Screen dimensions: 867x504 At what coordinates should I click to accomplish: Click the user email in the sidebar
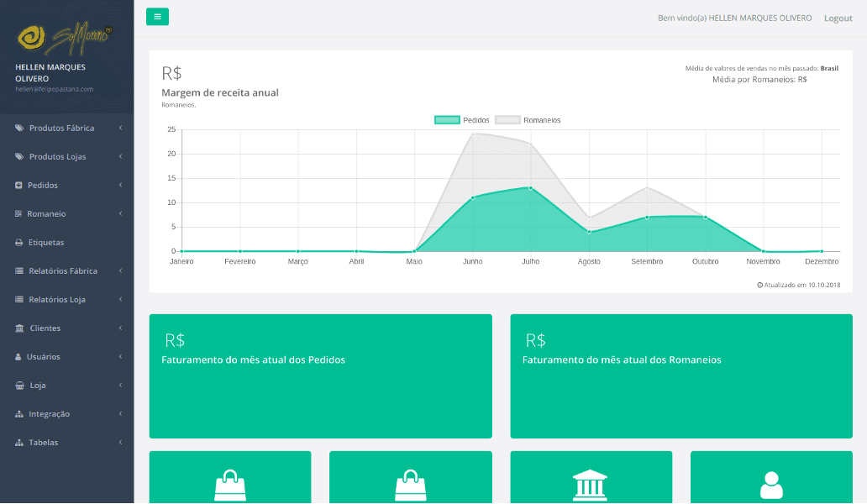pos(54,89)
